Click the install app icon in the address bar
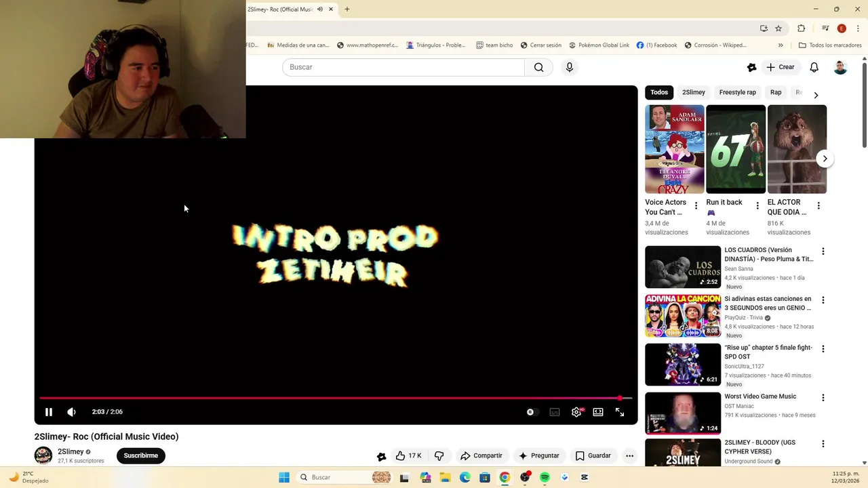Viewport: 868px width, 488px height. [764, 28]
